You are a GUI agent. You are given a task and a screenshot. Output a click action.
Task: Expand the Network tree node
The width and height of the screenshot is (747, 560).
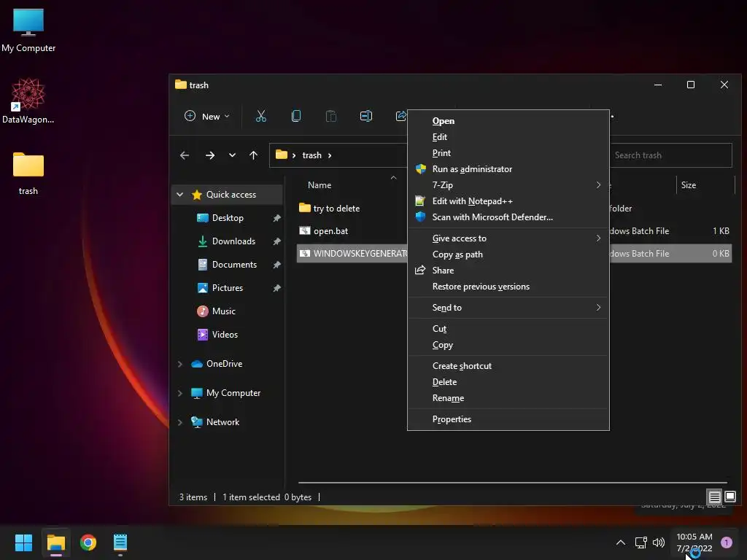click(179, 422)
